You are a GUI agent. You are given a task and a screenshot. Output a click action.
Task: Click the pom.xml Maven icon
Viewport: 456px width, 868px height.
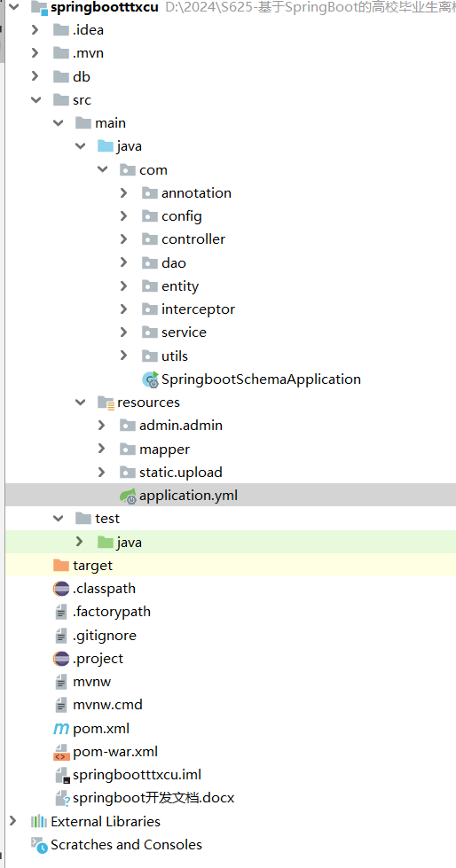click(x=61, y=729)
